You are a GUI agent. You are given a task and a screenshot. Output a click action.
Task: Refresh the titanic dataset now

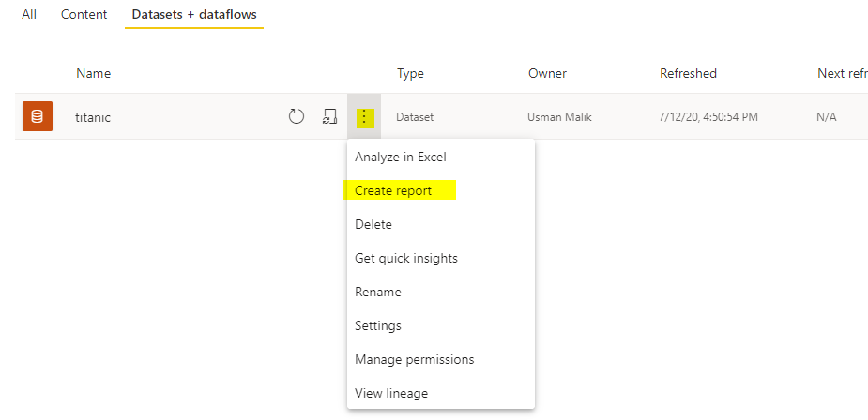pos(297,116)
